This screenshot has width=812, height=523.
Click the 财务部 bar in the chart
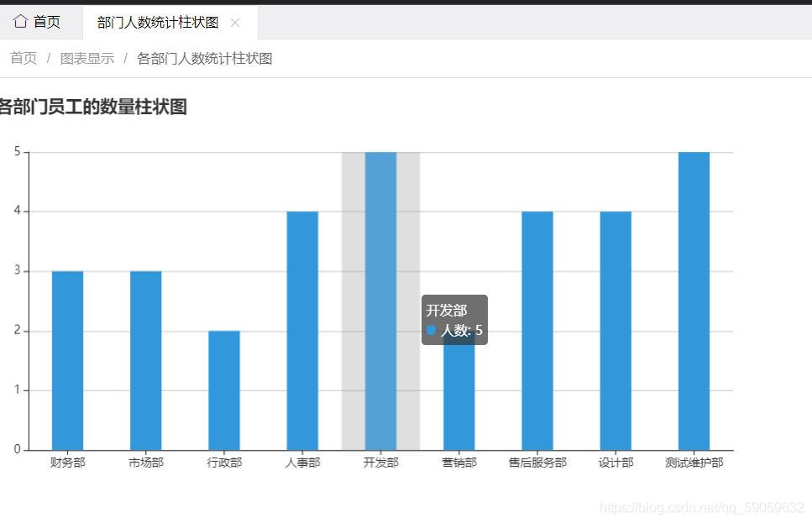pyautogui.click(x=67, y=360)
